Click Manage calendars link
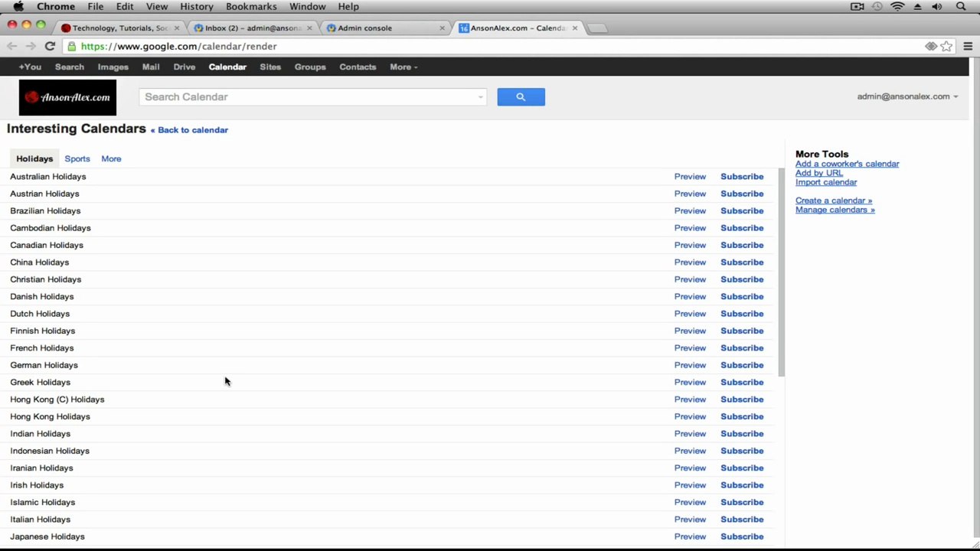The height and width of the screenshot is (551, 980). pyautogui.click(x=835, y=210)
